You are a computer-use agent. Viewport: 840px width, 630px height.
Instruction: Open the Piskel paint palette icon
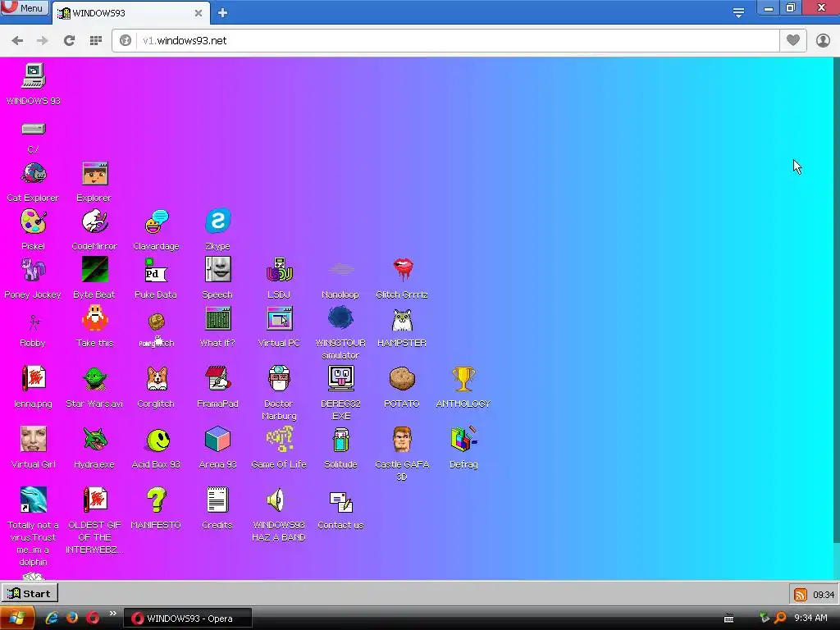(33, 221)
